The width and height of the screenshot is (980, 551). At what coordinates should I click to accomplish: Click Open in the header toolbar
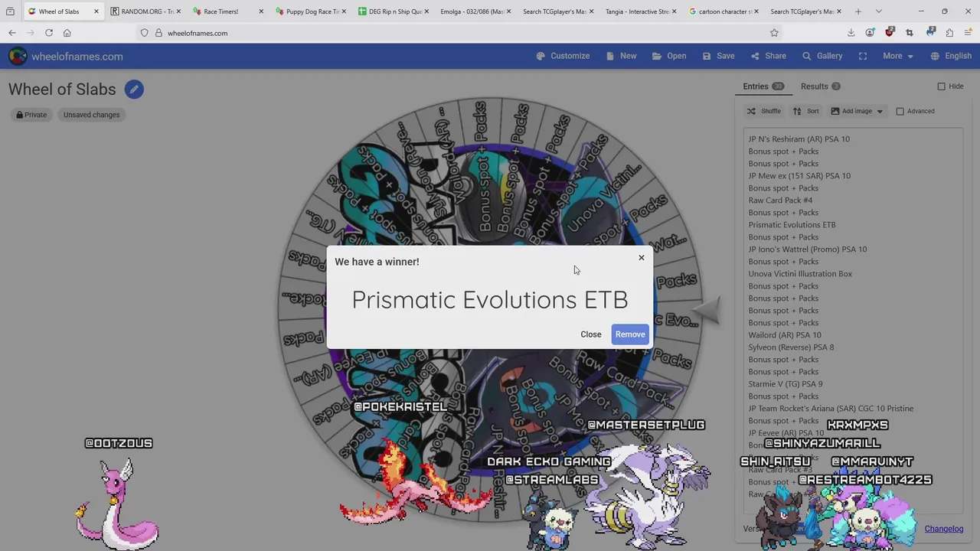[669, 56]
